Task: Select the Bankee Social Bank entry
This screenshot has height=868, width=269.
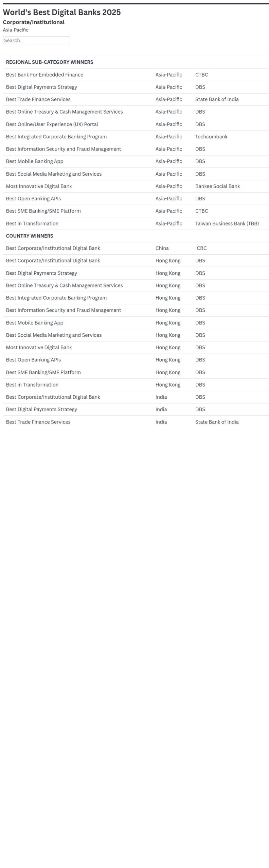Action: 217,186
